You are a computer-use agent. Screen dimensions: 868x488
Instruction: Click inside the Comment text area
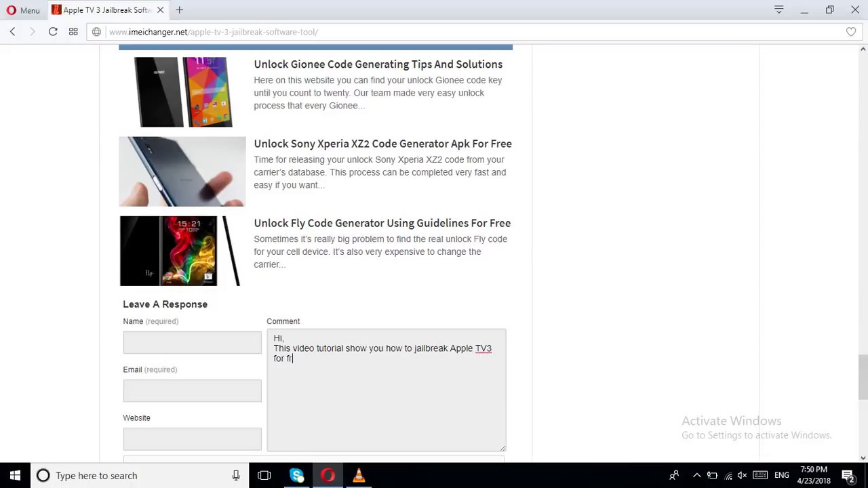[387, 390]
